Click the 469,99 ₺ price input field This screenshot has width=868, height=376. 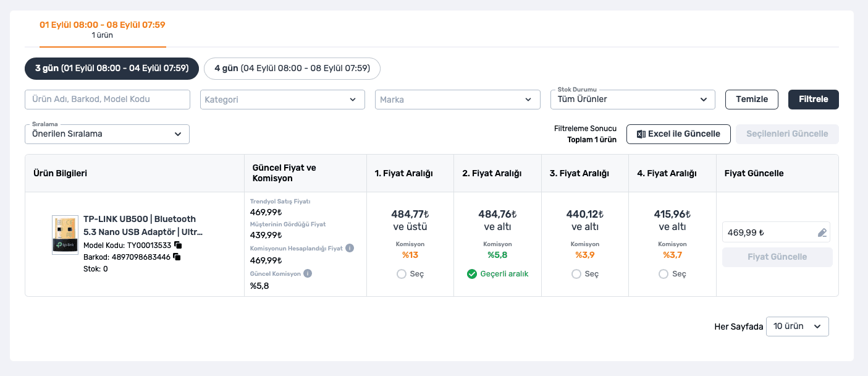tap(776, 233)
